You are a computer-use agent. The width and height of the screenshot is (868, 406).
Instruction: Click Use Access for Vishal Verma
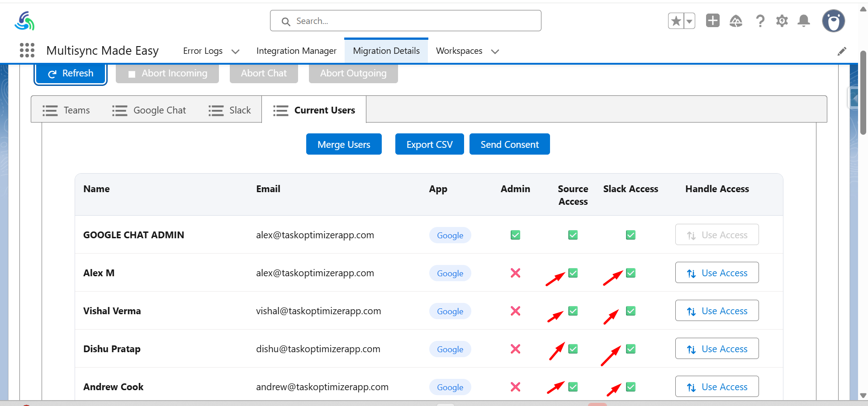click(x=717, y=311)
